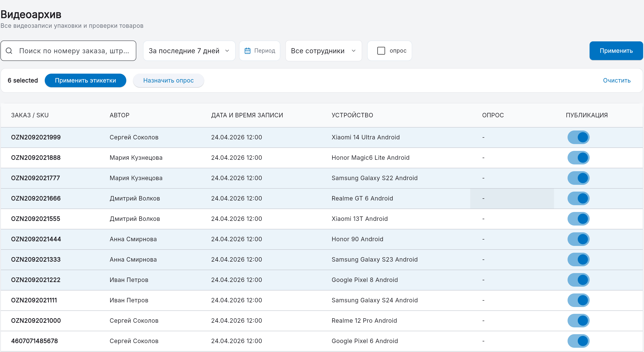
Task: Toggle publication for order OZN2092021888
Action: tap(578, 158)
